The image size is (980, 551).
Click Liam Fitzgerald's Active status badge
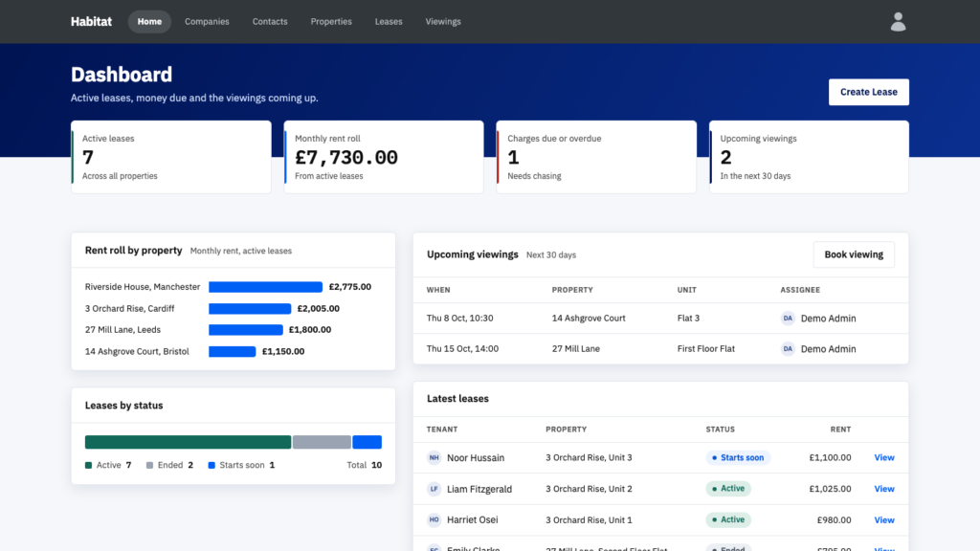point(728,489)
